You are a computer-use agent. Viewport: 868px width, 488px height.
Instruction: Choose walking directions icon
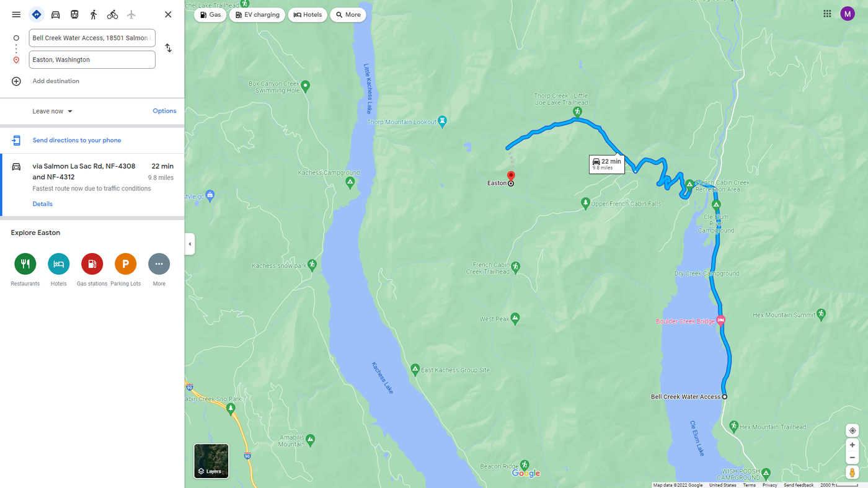point(94,14)
